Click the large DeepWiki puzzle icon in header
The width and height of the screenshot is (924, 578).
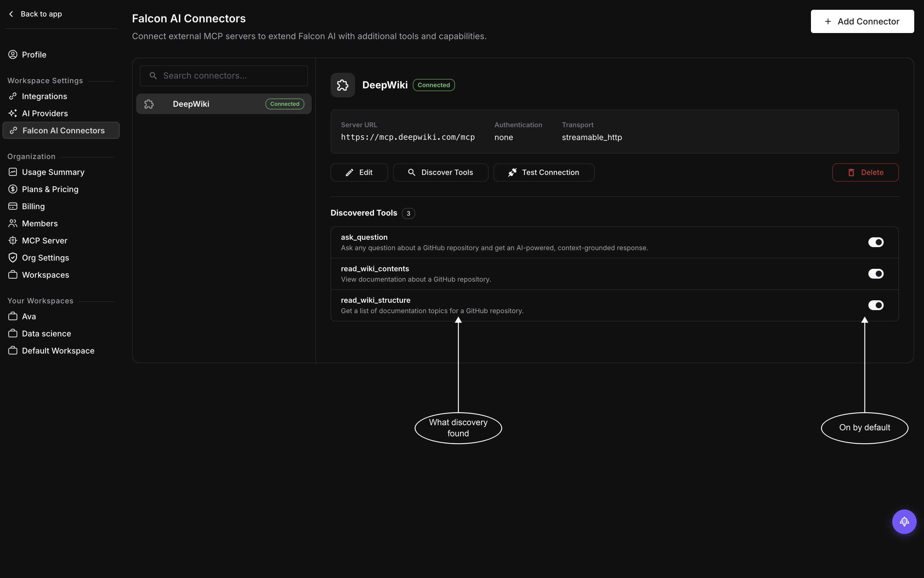click(343, 85)
